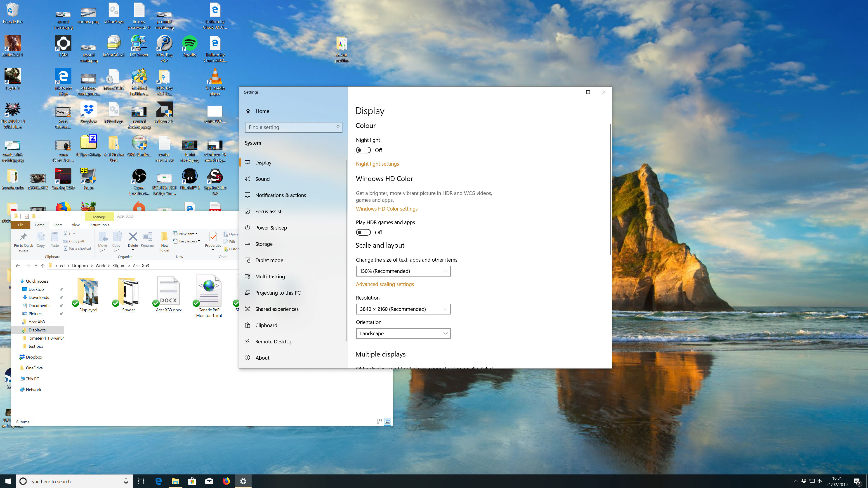The width and height of the screenshot is (868, 488).
Task: Click the Find a setting search box
Action: point(290,127)
